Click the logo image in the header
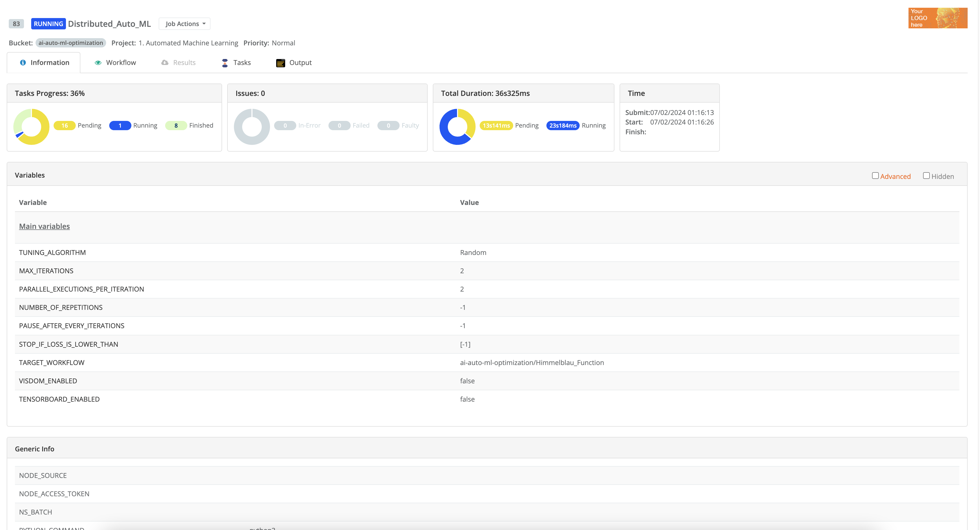The height and width of the screenshot is (530, 980). 938,18
